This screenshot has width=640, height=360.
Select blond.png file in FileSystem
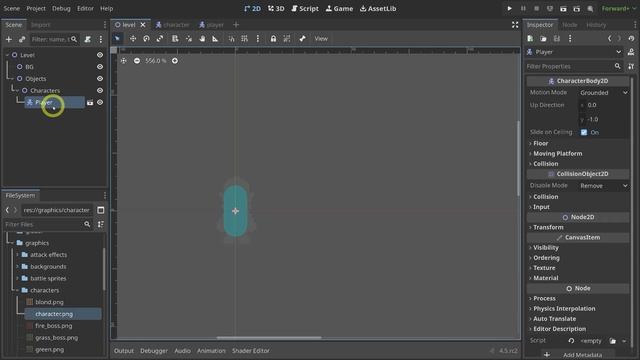click(49, 302)
